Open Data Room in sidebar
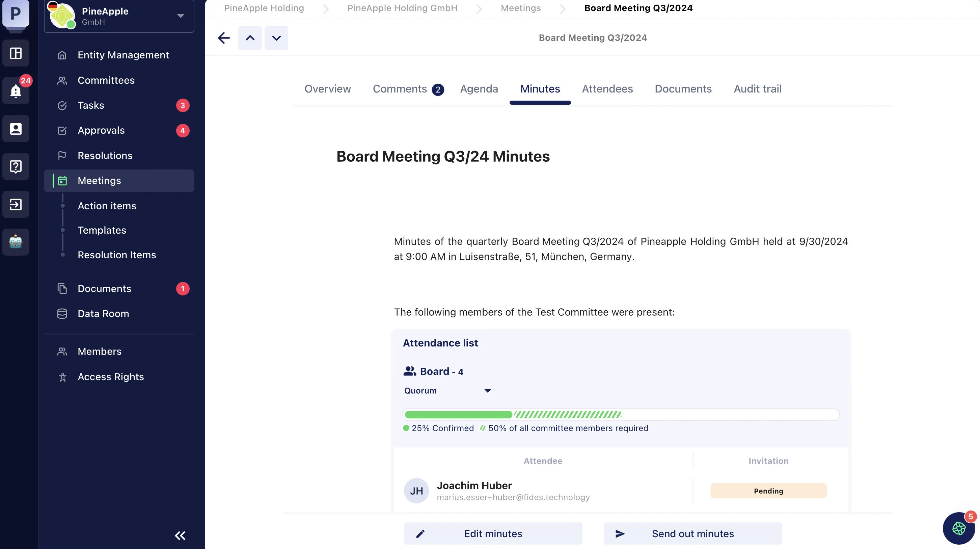The width and height of the screenshot is (980, 549). coord(119,314)
